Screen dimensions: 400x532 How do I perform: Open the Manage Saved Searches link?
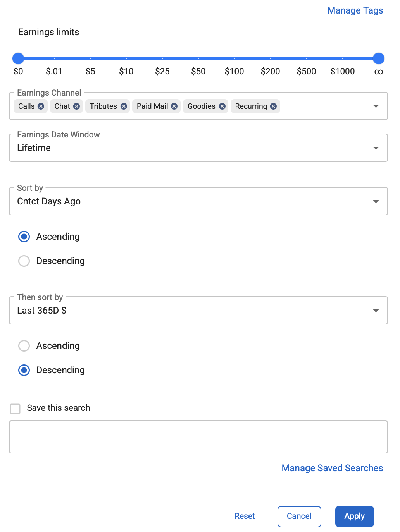click(x=332, y=468)
